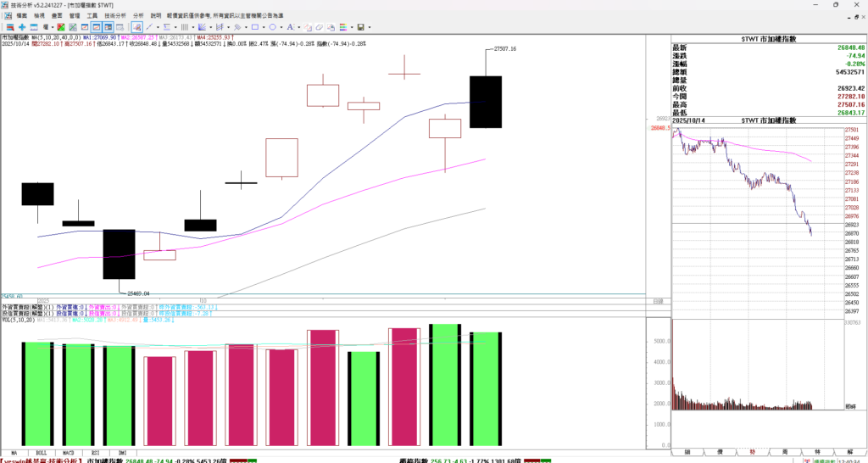The height and width of the screenshot is (463, 868).
Task: Select the rectangle drawing tool
Action: click(x=255, y=27)
